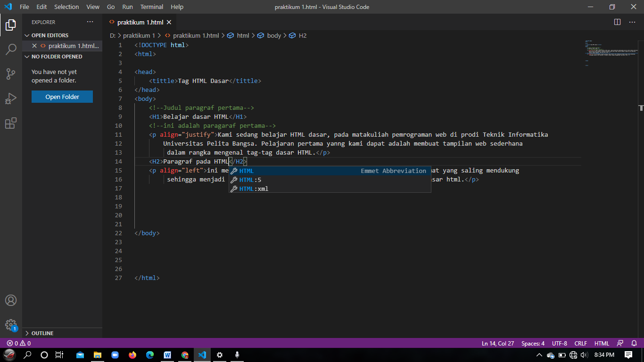Click the Open Folder button
Image resolution: width=644 pixels, height=362 pixels.
pos(62,97)
